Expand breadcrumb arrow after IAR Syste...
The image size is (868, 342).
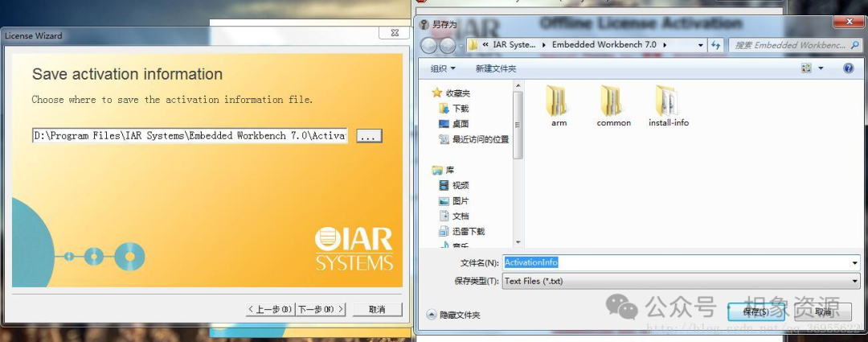(x=543, y=45)
